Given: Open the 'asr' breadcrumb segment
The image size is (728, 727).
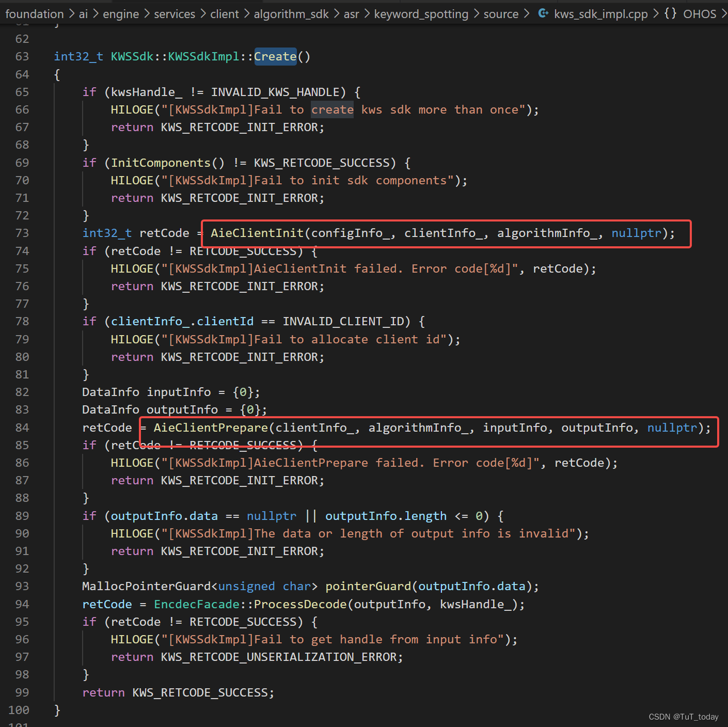Looking at the screenshot, I should coord(351,14).
